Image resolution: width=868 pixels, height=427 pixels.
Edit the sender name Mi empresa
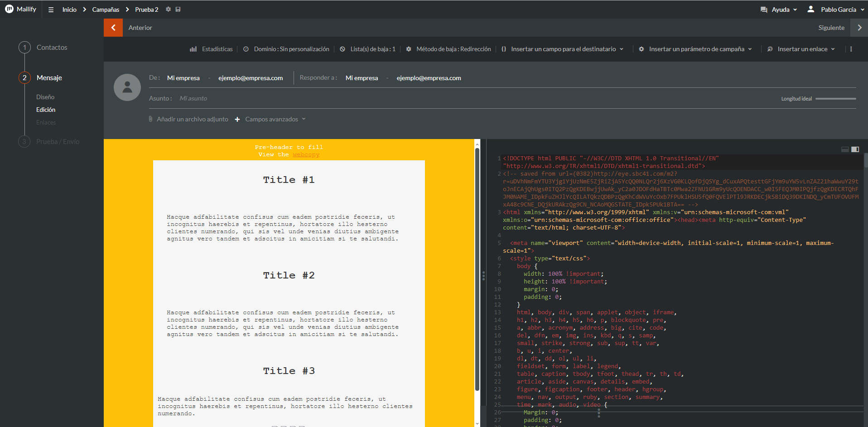pos(183,78)
